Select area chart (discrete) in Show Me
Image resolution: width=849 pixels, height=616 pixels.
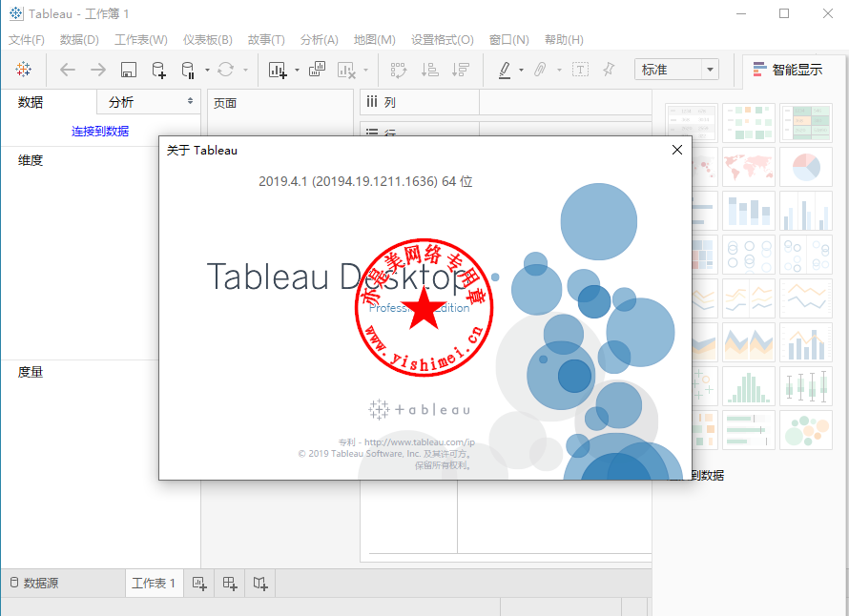pos(749,342)
